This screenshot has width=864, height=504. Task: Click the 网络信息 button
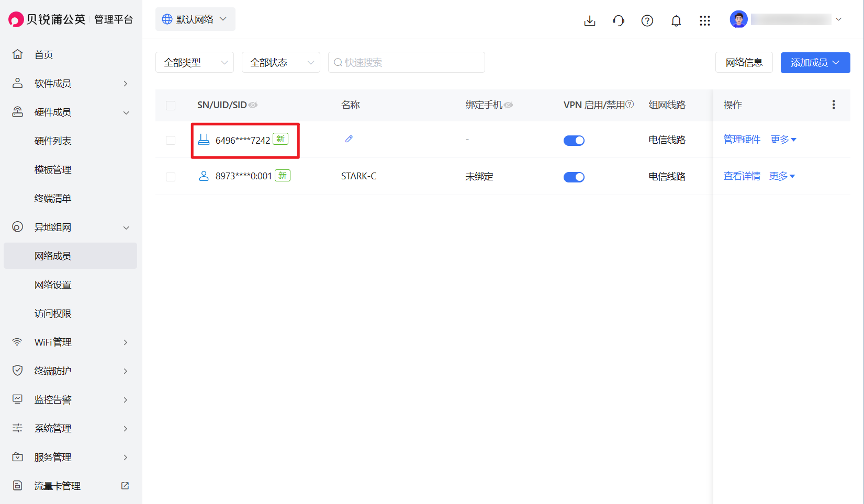click(744, 63)
